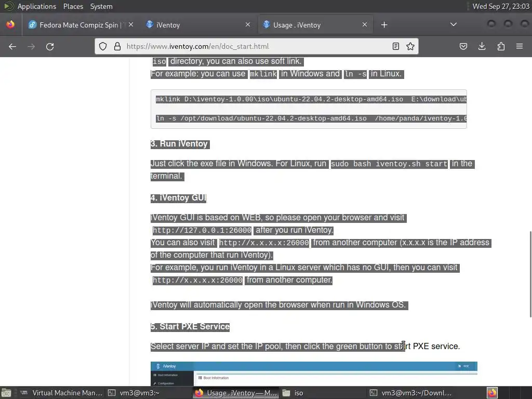Click the '5. Start PXE Service' heading
Viewport: 532px width, 399px height.
[x=190, y=326]
